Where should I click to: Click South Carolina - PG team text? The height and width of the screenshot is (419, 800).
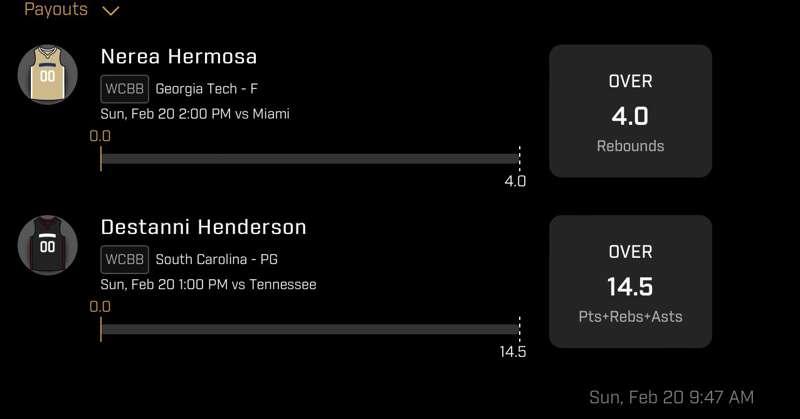click(x=217, y=259)
